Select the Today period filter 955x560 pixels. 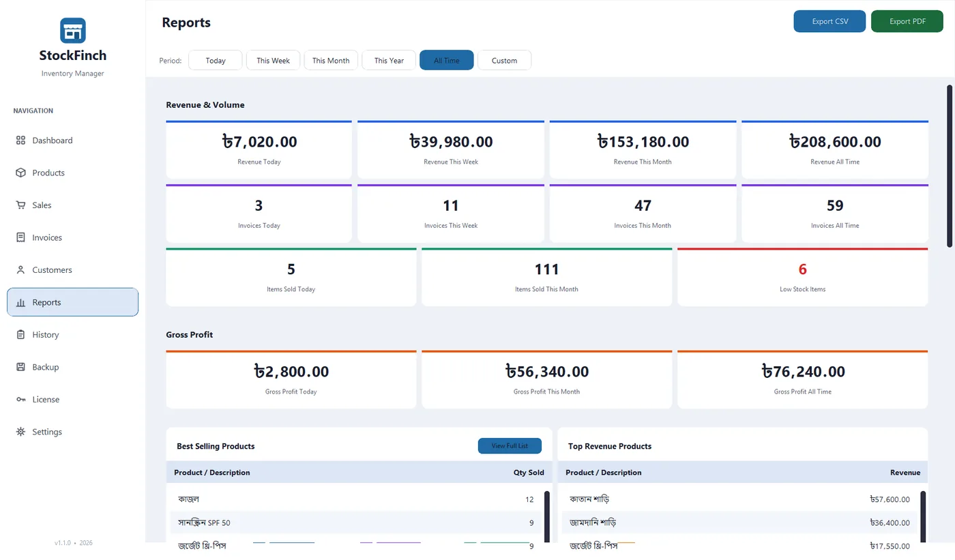pyautogui.click(x=216, y=60)
